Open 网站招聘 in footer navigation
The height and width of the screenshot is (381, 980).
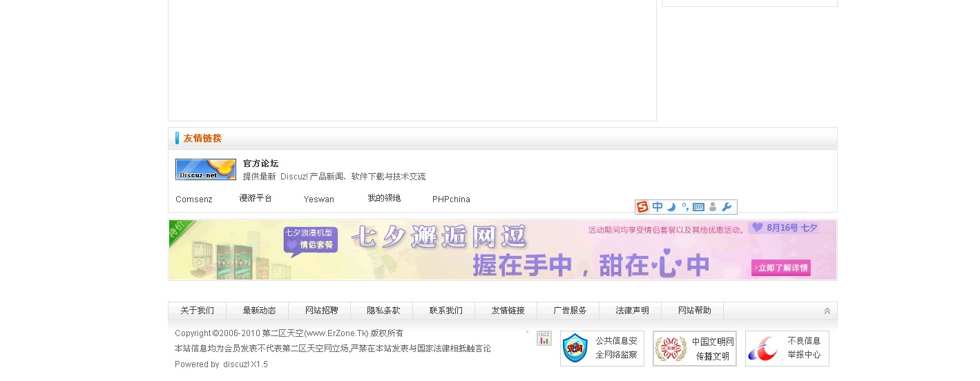pos(322,311)
